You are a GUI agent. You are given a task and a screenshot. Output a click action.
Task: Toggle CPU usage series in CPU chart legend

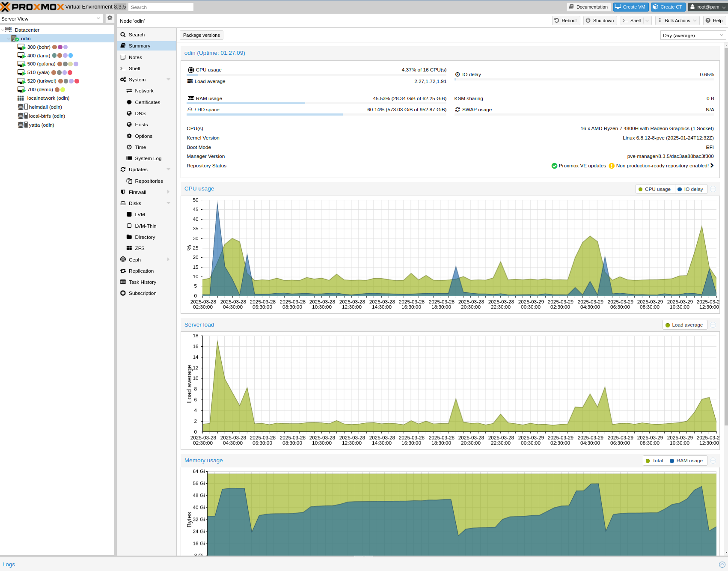pyautogui.click(x=655, y=189)
